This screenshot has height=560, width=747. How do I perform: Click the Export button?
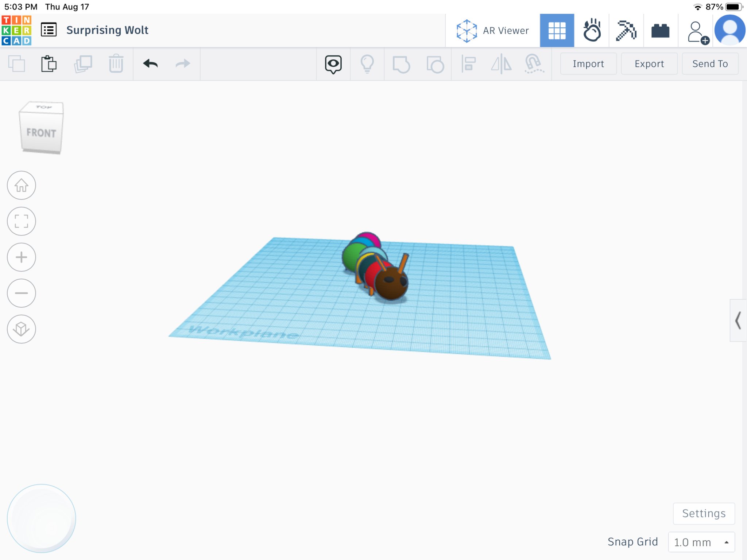(649, 63)
